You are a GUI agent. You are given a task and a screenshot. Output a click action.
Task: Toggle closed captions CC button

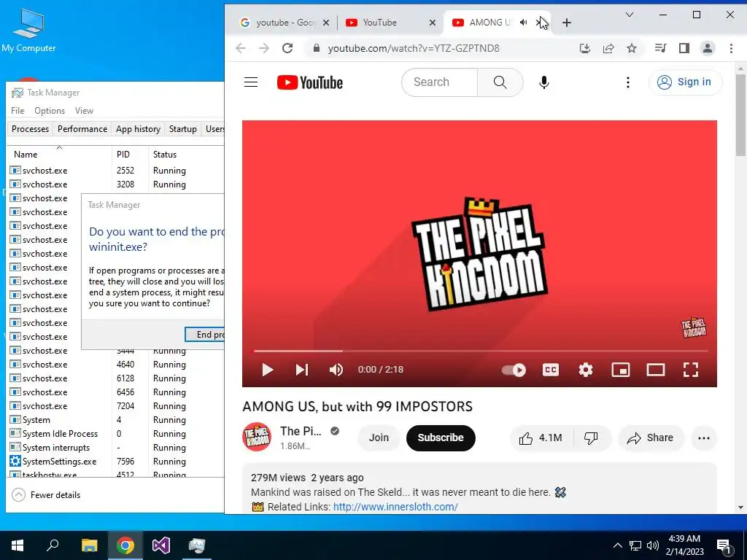coord(551,370)
